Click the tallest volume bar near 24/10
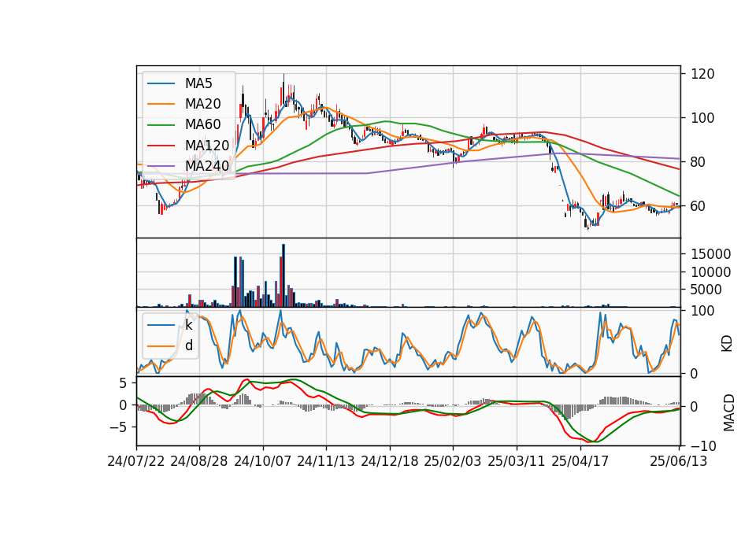 tap(283, 275)
